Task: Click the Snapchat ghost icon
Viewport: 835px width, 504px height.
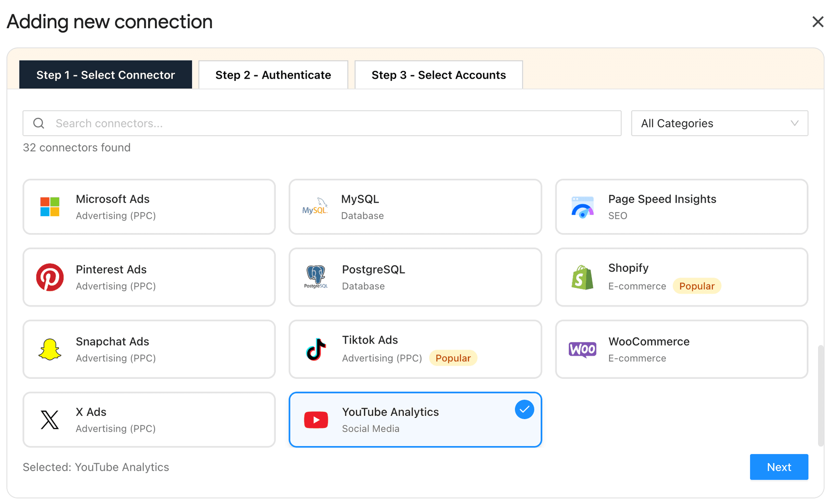Action: point(50,349)
